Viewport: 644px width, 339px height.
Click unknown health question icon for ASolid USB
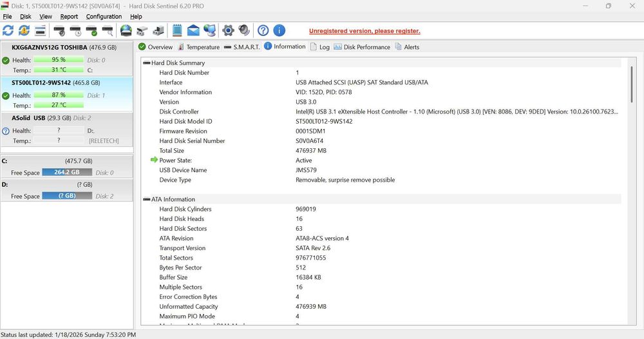click(x=6, y=131)
